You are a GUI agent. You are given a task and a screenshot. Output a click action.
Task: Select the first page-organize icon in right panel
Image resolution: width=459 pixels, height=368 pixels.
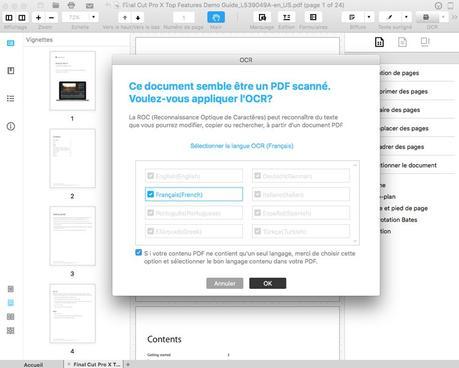coord(379,42)
